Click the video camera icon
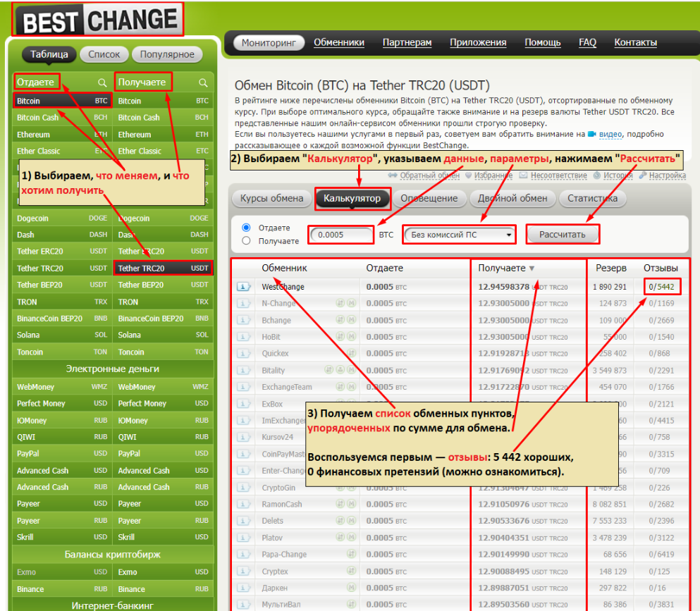Screen dimensions: 700x611 point(592,134)
